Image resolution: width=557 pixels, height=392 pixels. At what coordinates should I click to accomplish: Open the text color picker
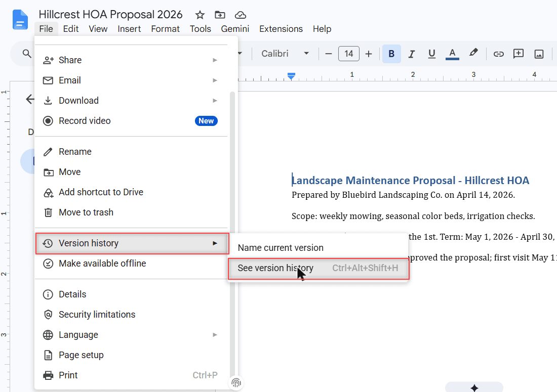(452, 54)
